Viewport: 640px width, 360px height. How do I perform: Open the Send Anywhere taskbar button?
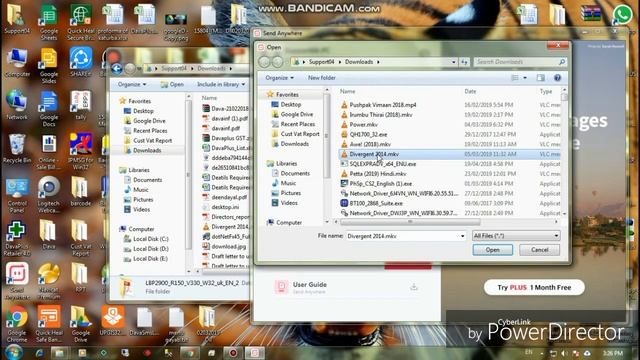click(255, 353)
